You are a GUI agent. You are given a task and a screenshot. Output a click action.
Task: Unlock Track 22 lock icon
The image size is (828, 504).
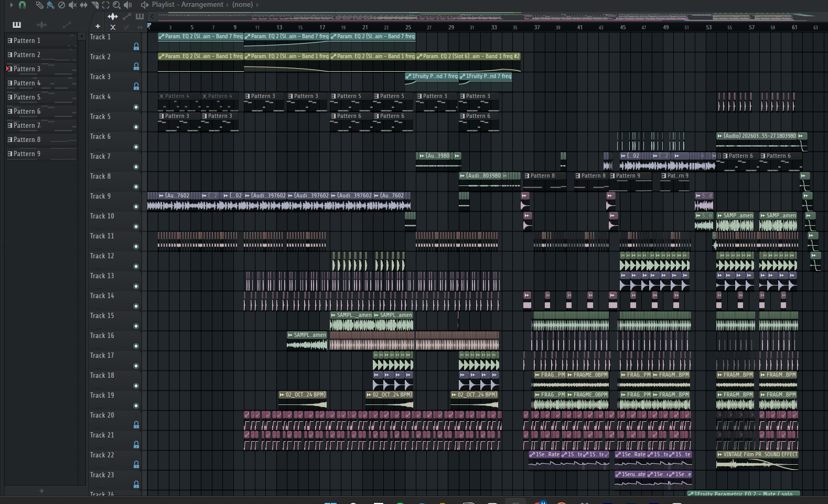136,465
